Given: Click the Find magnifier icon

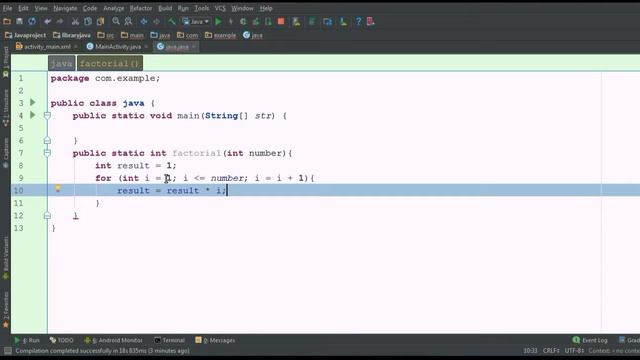Looking at the screenshot, I should [116, 22].
